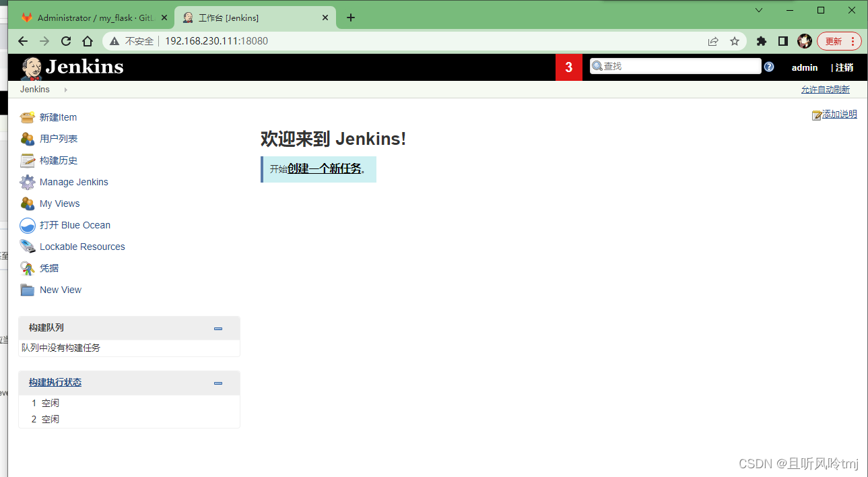This screenshot has height=477, width=868.
Task: Click the 添加说明 link text
Action: click(840, 115)
